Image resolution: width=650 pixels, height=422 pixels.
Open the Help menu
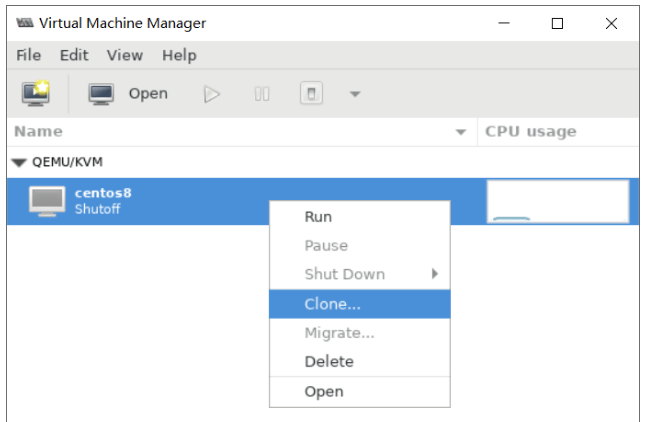(179, 55)
